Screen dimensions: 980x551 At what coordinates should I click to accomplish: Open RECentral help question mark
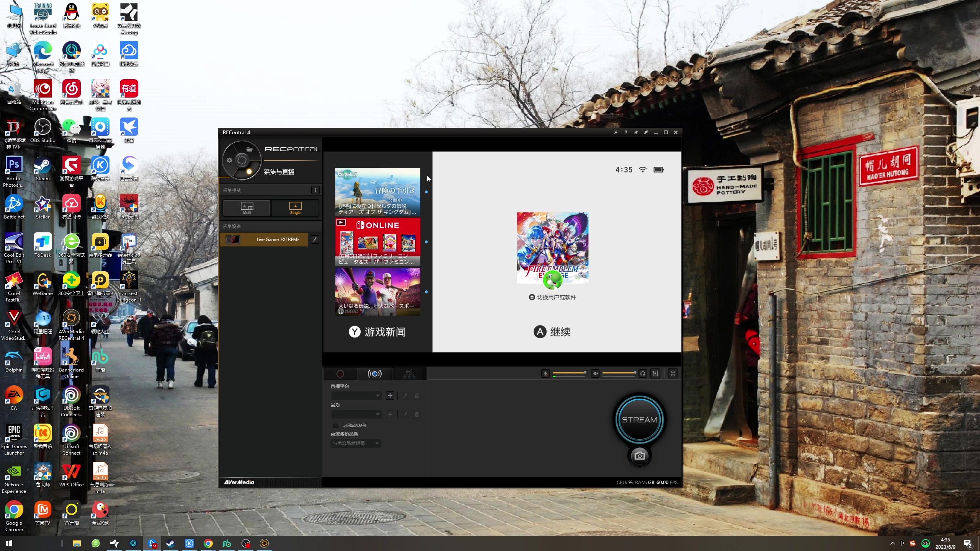point(626,133)
